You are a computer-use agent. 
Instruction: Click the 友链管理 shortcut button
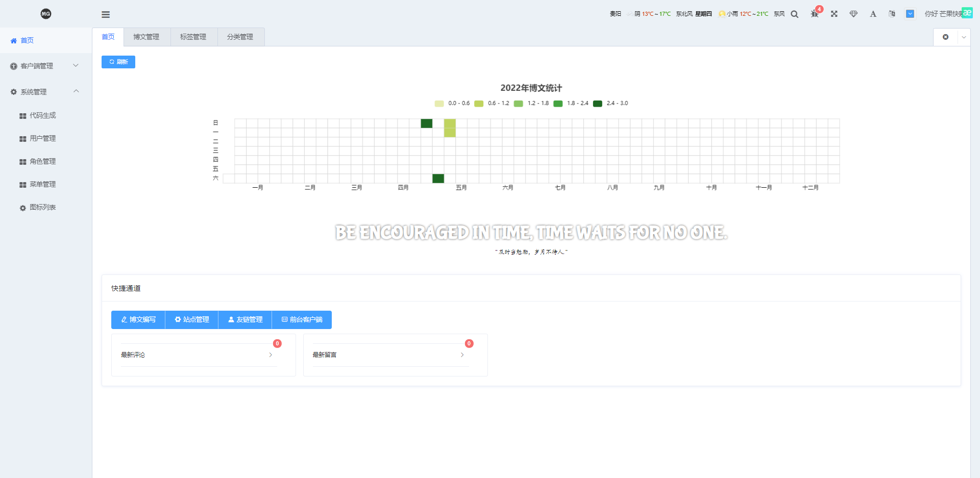(245, 320)
